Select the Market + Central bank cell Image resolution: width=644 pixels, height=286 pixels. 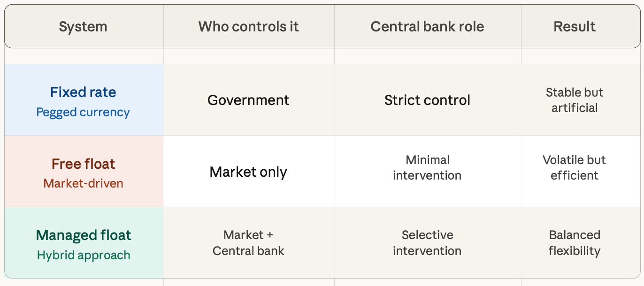tap(248, 243)
